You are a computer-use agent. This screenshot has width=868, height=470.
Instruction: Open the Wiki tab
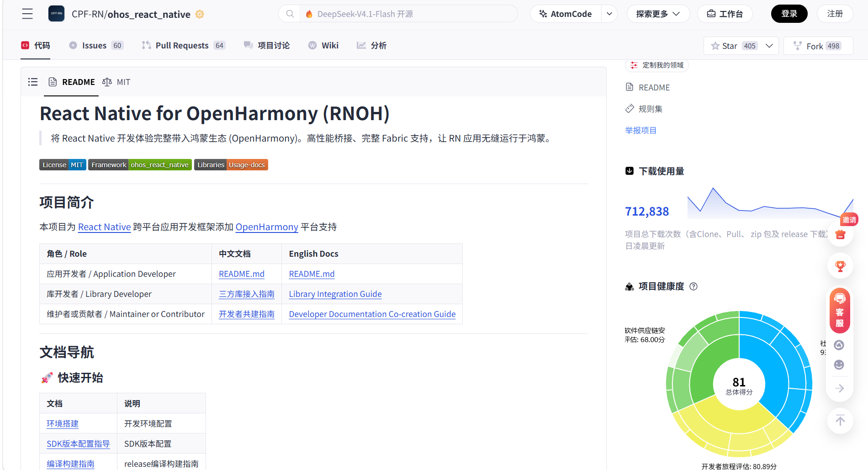(x=323, y=45)
